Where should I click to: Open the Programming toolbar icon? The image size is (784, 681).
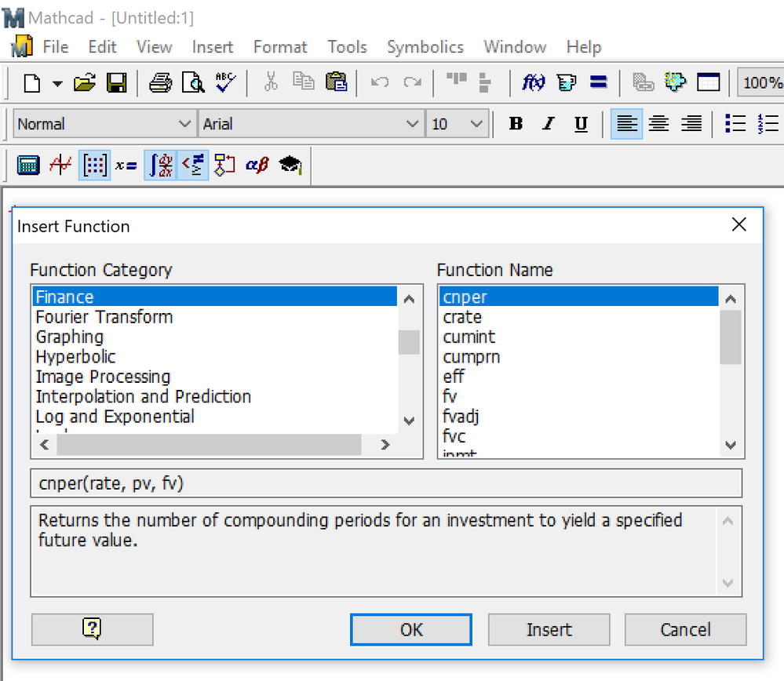(224, 165)
